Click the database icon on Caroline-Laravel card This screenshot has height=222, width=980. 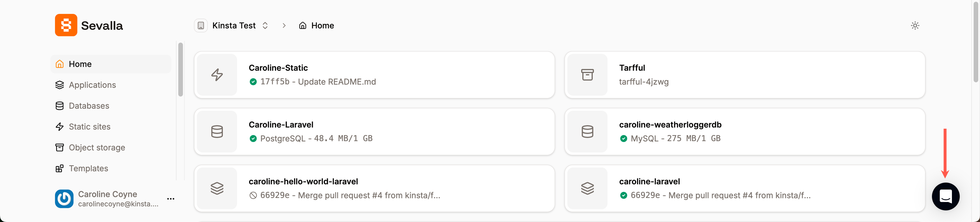(x=216, y=131)
